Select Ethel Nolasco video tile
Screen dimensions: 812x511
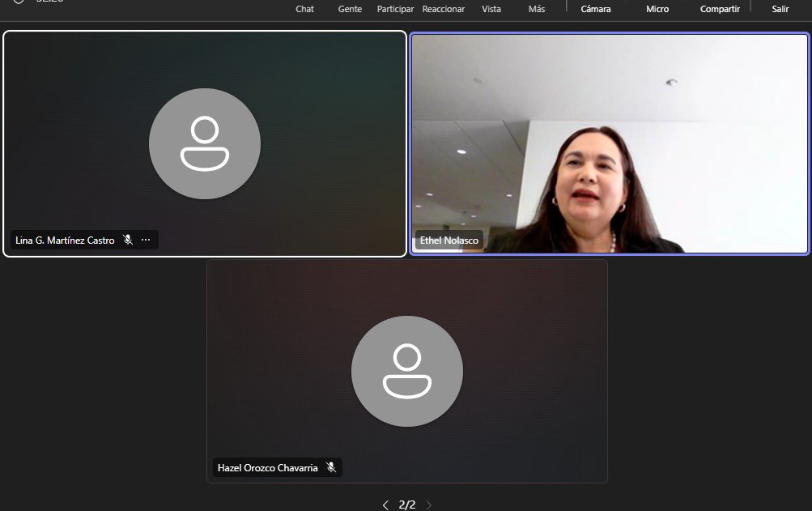[x=610, y=143]
